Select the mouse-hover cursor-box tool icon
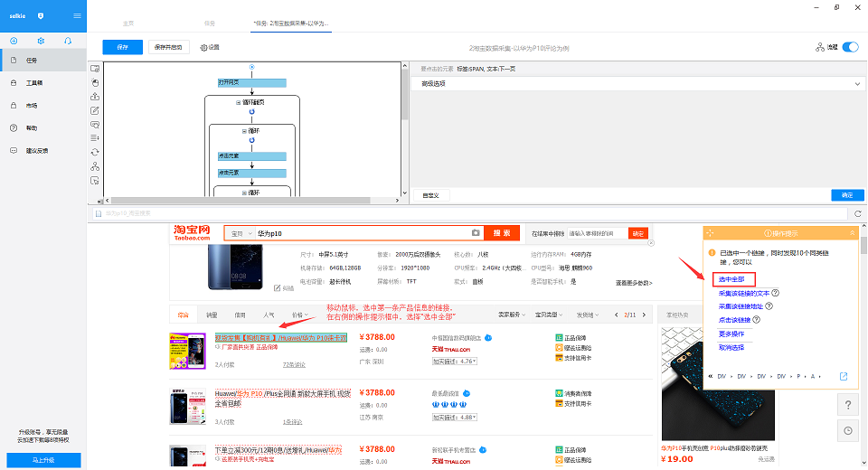Image resolution: width=868 pixels, height=470 pixels. [95, 181]
